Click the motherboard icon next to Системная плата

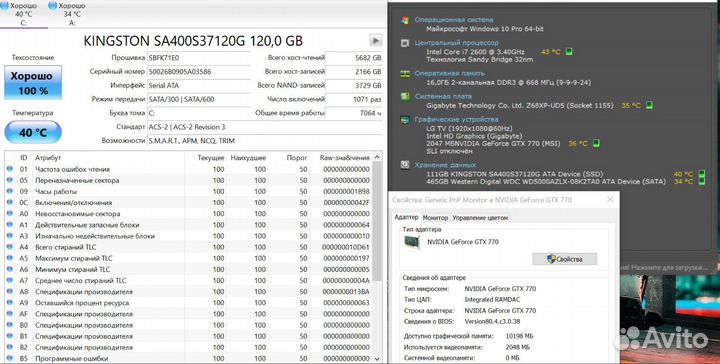pyautogui.click(x=405, y=96)
